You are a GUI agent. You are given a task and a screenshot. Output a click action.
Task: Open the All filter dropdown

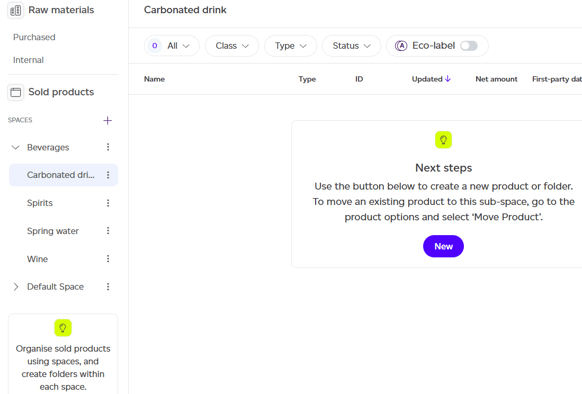(x=172, y=46)
